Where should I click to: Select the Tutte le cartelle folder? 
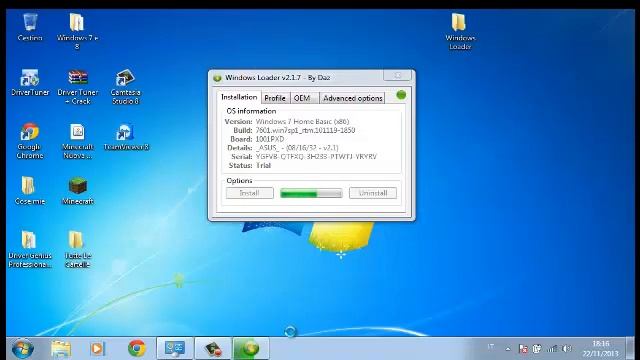coord(78,249)
